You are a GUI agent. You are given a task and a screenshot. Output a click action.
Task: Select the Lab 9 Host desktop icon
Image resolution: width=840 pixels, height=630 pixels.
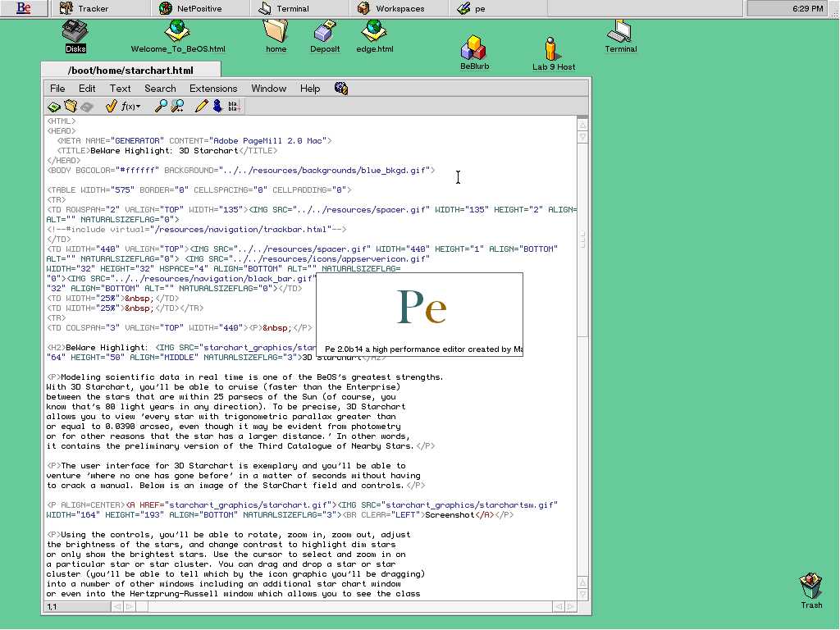pos(554,53)
